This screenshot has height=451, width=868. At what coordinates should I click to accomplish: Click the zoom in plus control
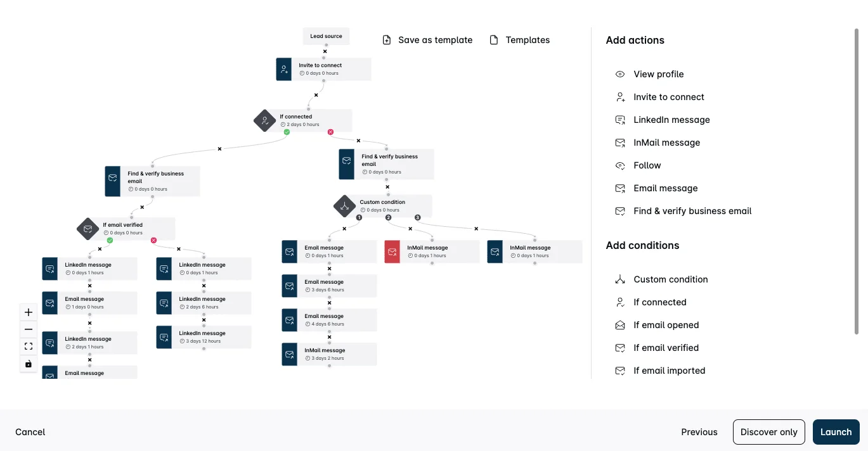click(29, 312)
